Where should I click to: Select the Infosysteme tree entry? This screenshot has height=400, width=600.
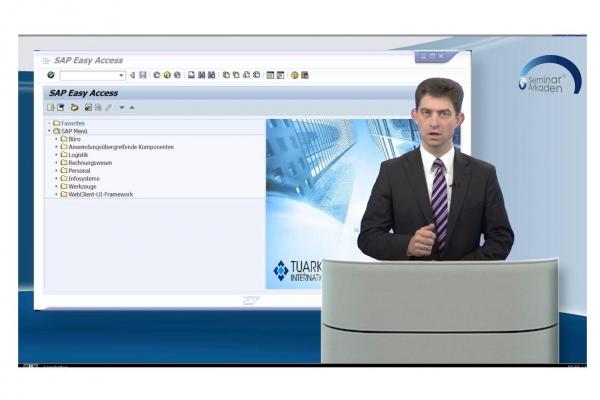(x=86, y=179)
